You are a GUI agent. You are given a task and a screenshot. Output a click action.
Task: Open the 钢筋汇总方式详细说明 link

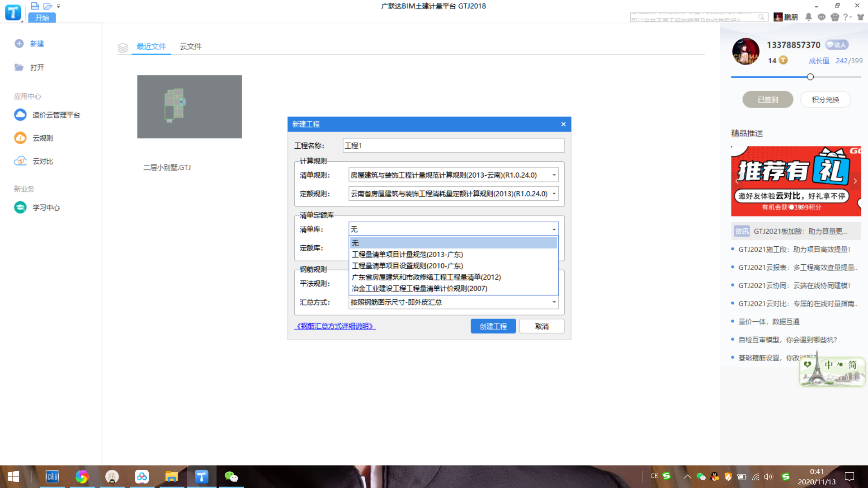click(335, 326)
